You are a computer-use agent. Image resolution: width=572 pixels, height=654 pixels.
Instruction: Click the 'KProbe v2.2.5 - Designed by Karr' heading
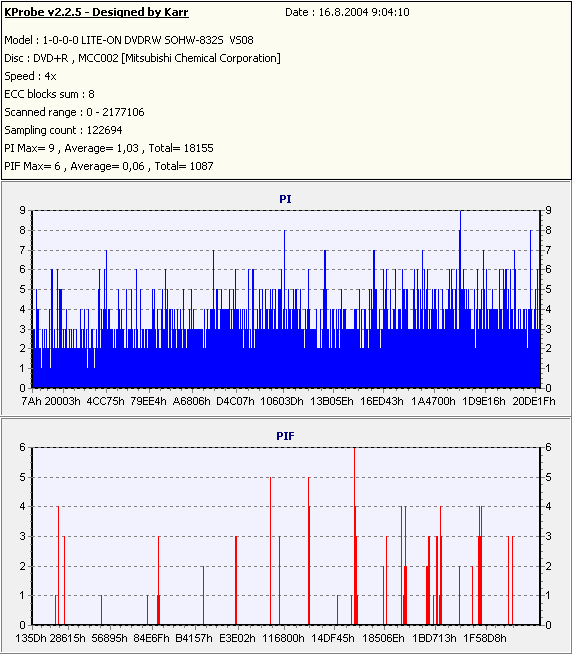pos(96,12)
